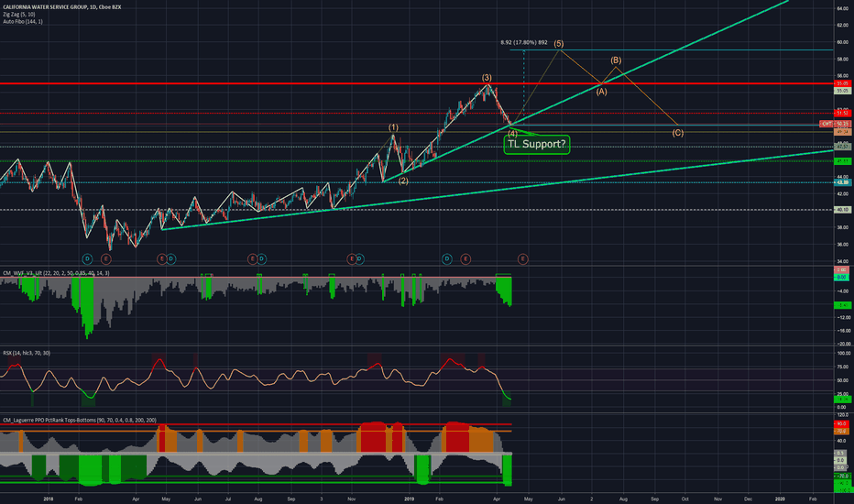Click the red 90.0 level label in Laguerre pane
Image resolution: width=854 pixels, height=504 pixels.
842,424
